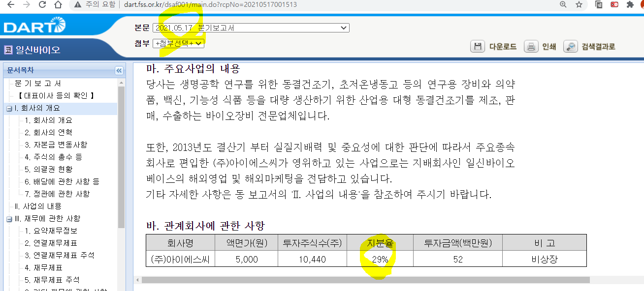Open the 첨부선택 attachment dropdown
The image size is (644, 291).
click(x=178, y=43)
